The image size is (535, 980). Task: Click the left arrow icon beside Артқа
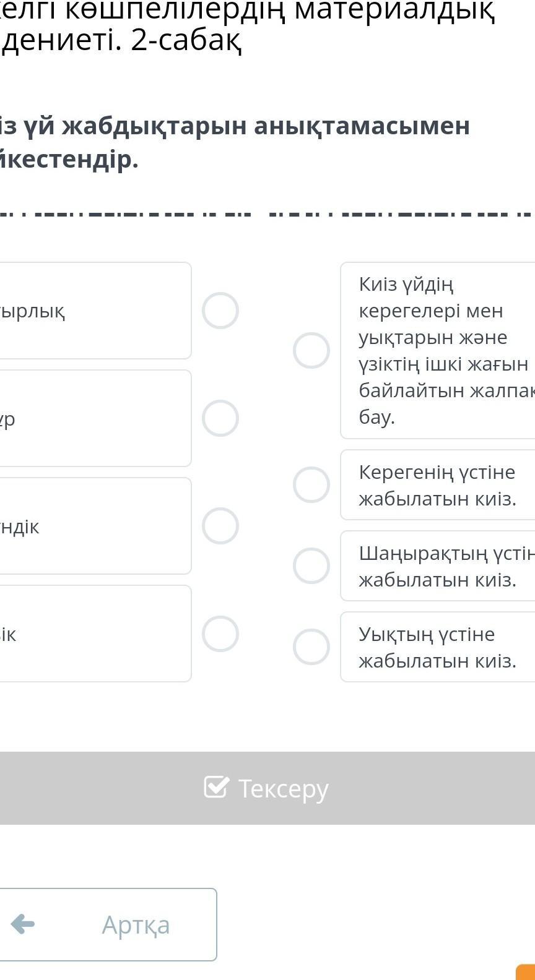23,924
